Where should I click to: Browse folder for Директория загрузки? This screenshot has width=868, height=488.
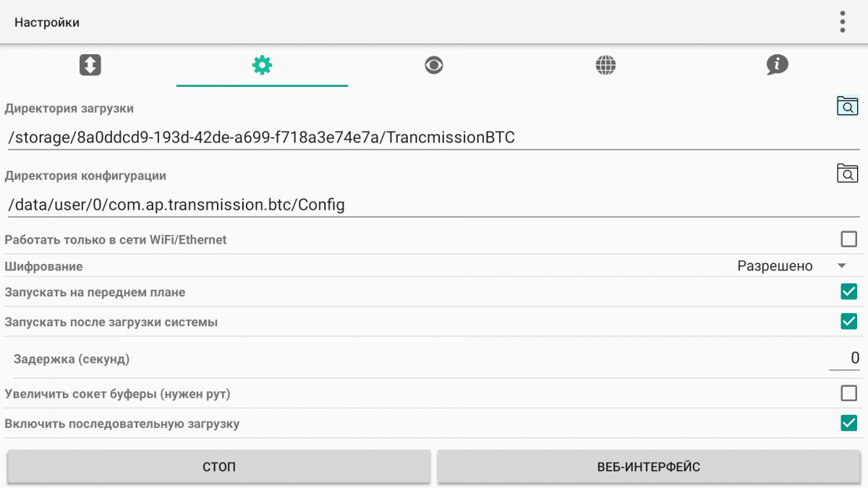tap(847, 106)
